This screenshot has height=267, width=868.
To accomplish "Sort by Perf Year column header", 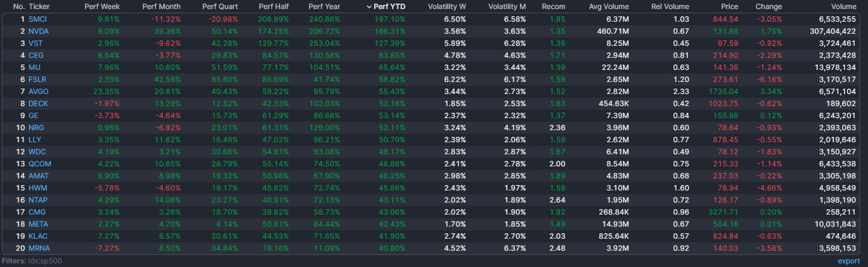I will (x=324, y=7).
